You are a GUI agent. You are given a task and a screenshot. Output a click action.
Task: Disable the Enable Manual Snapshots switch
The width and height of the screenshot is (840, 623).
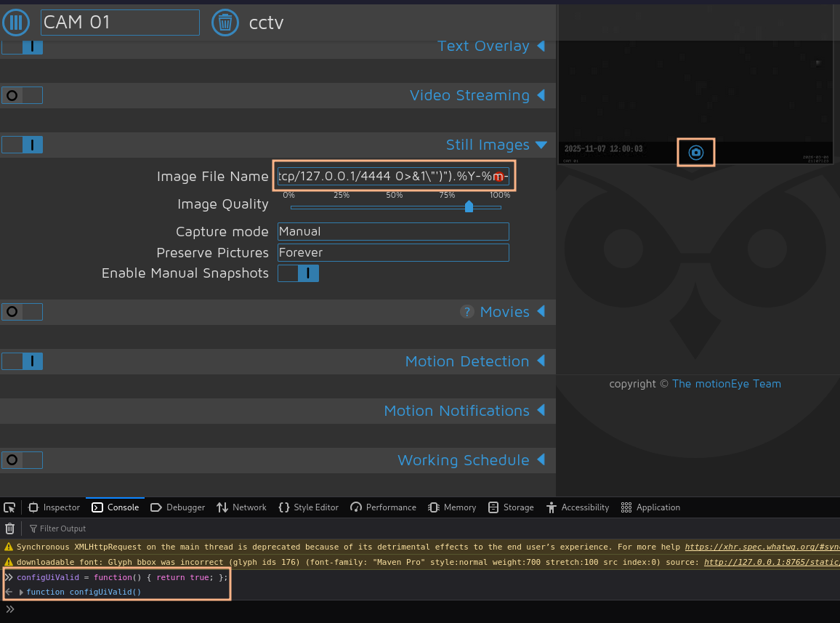point(299,273)
